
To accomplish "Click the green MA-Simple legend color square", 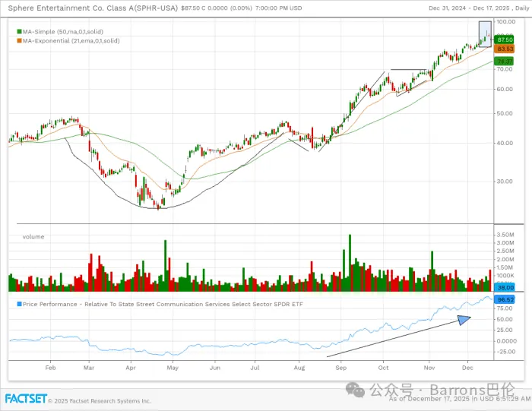I will 19,32.
